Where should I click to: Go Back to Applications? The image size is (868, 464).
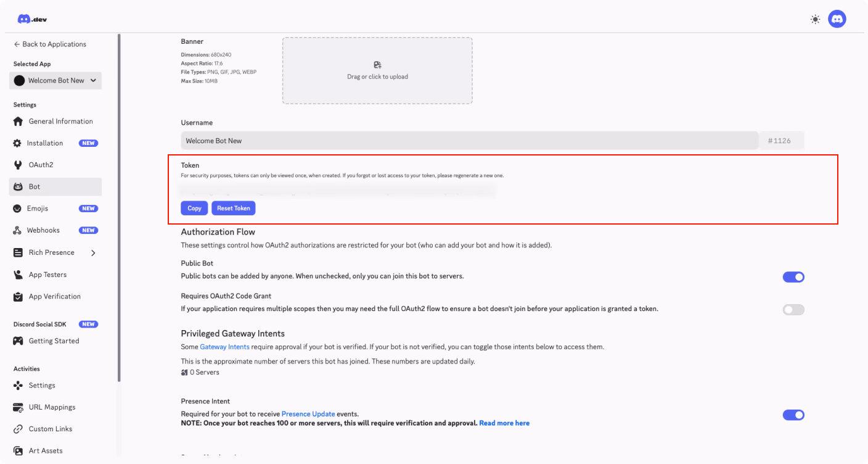point(50,44)
